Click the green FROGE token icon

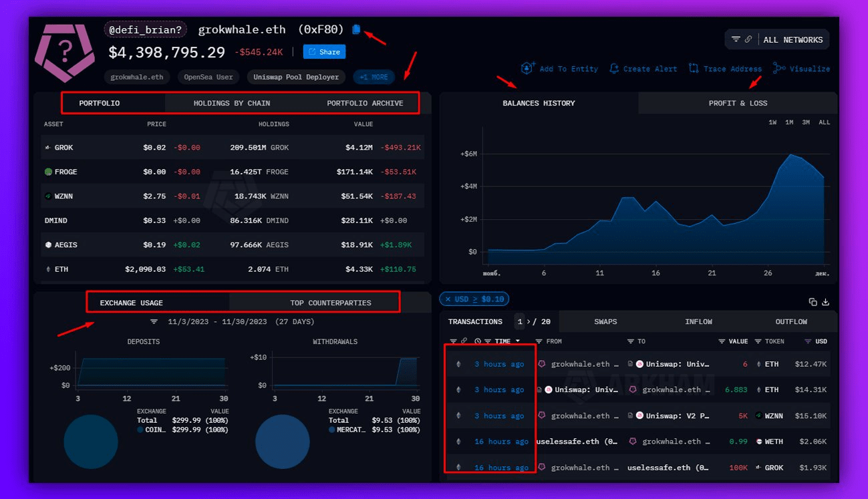tap(48, 172)
